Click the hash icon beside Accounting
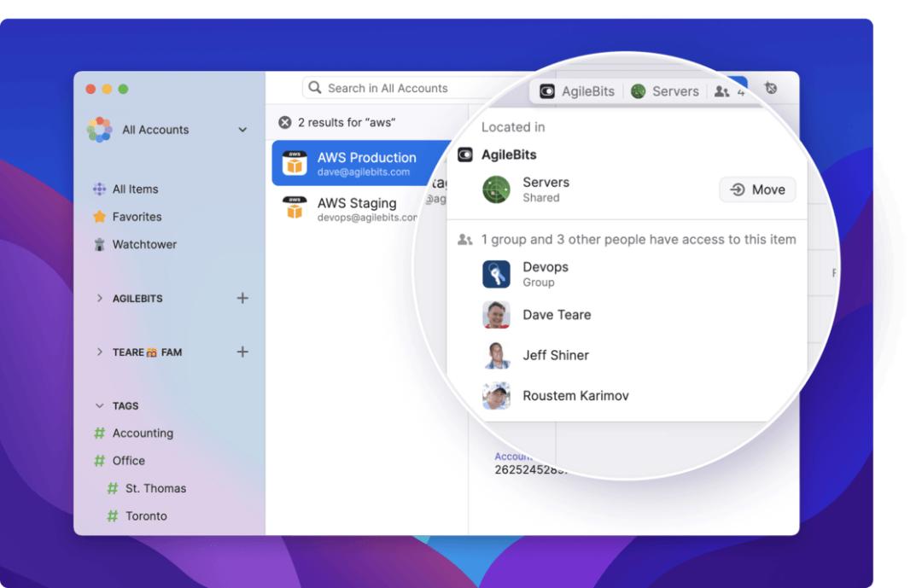Viewport: 922px width, 588px height. pyautogui.click(x=99, y=434)
